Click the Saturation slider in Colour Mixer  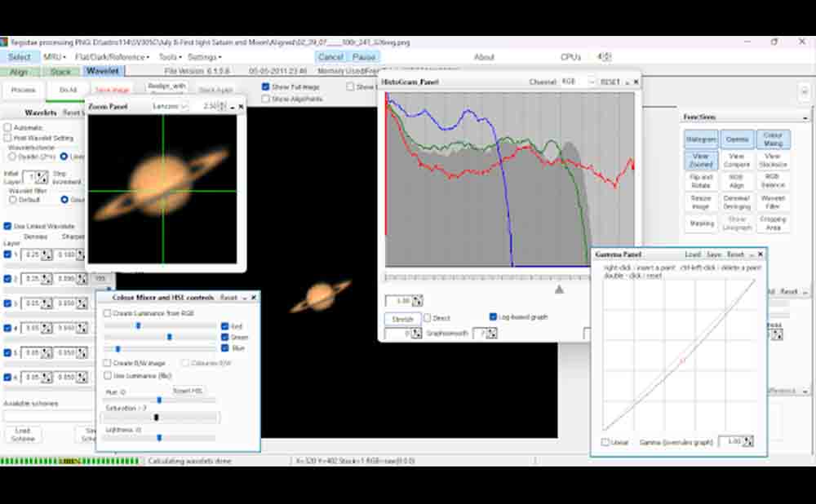pyautogui.click(x=159, y=418)
